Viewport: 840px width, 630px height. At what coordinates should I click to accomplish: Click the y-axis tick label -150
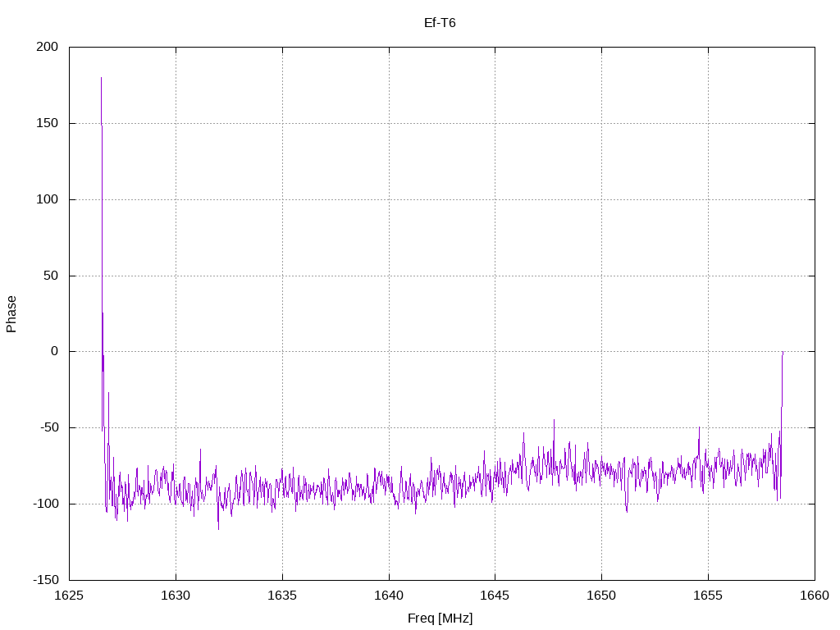pyautogui.click(x=46, y=580)
